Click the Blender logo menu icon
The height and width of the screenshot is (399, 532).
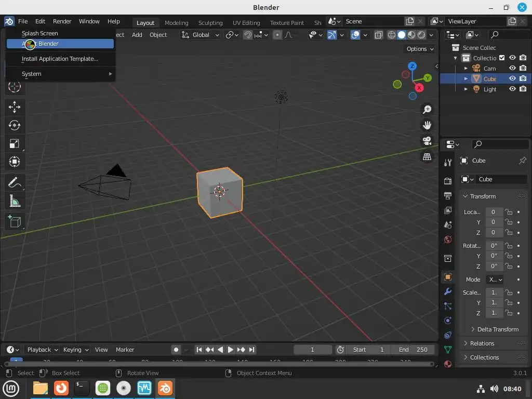click(x=9, y=21)
